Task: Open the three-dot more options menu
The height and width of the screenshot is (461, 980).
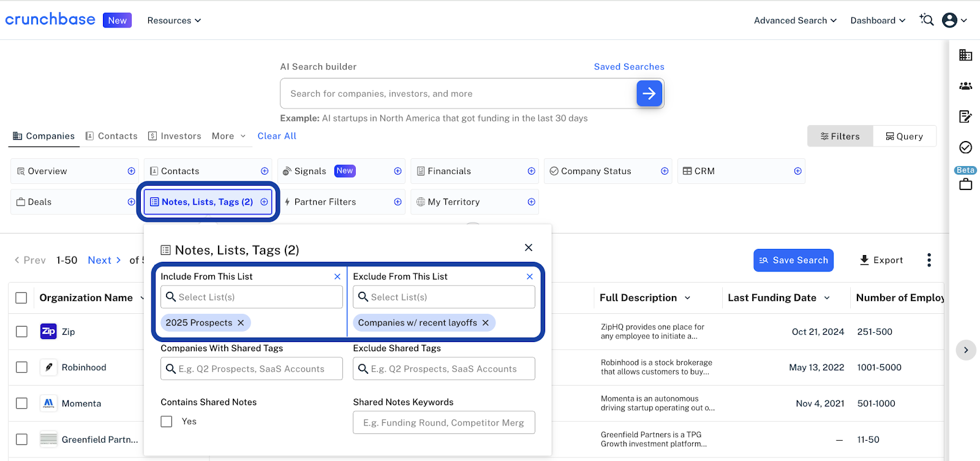Action: click(929, 260)
